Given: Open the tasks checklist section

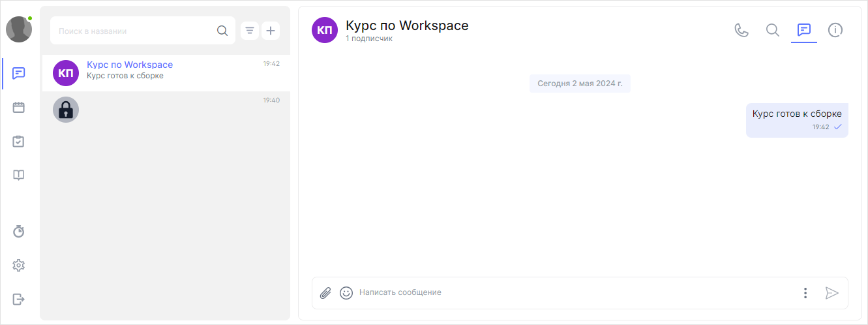Looking at the screenshot, I should [x=19, y=141].
